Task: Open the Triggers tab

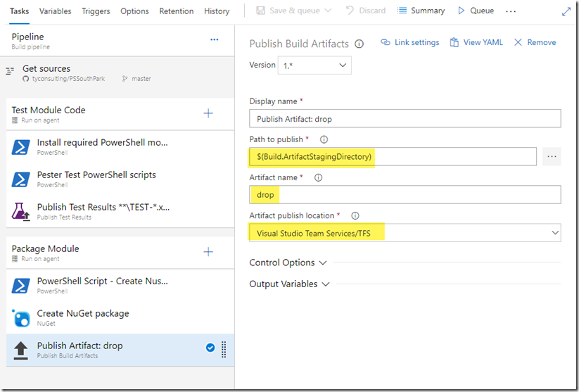Action: (x=96, y=11)
